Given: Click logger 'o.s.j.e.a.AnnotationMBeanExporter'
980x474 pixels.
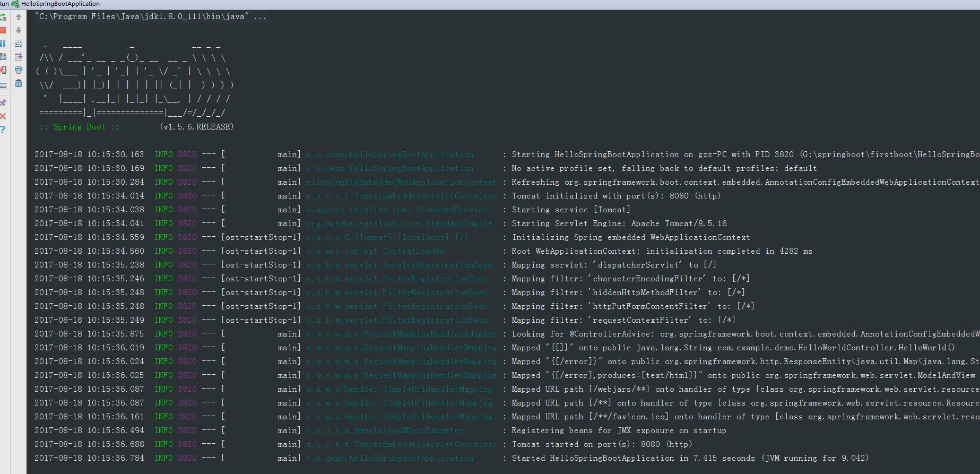Looking at the screenshot, I should click(x=385, y=430).
